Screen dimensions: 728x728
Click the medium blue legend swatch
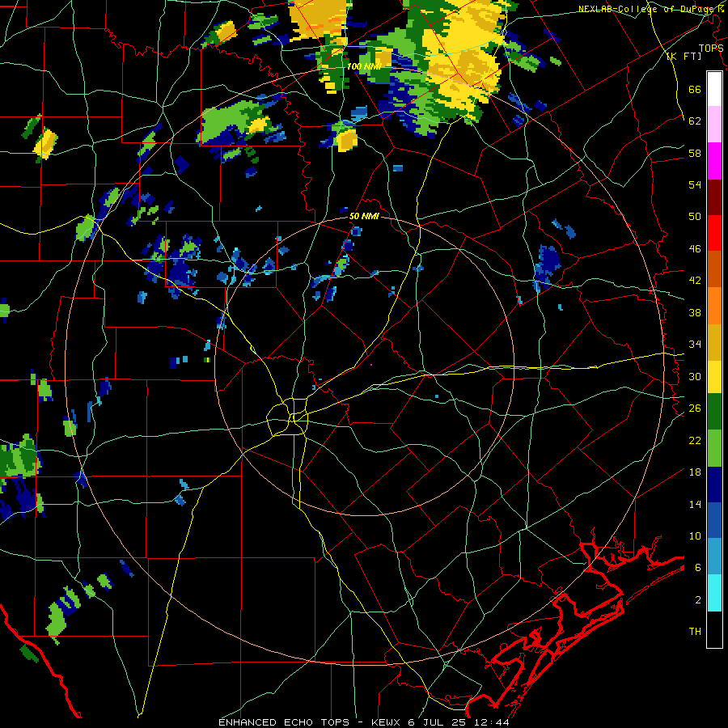(x=714, y=521)
